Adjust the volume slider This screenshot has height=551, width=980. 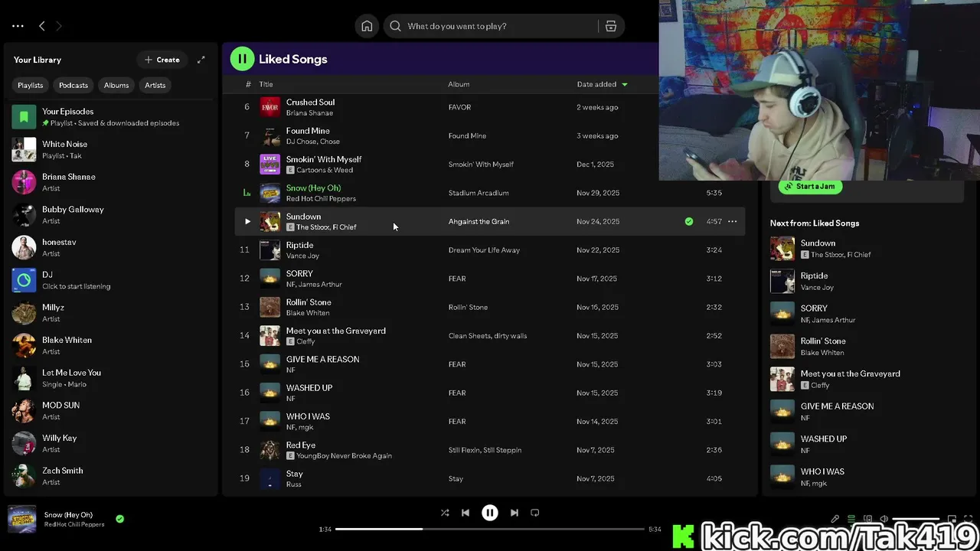click(x=916, y=519)
